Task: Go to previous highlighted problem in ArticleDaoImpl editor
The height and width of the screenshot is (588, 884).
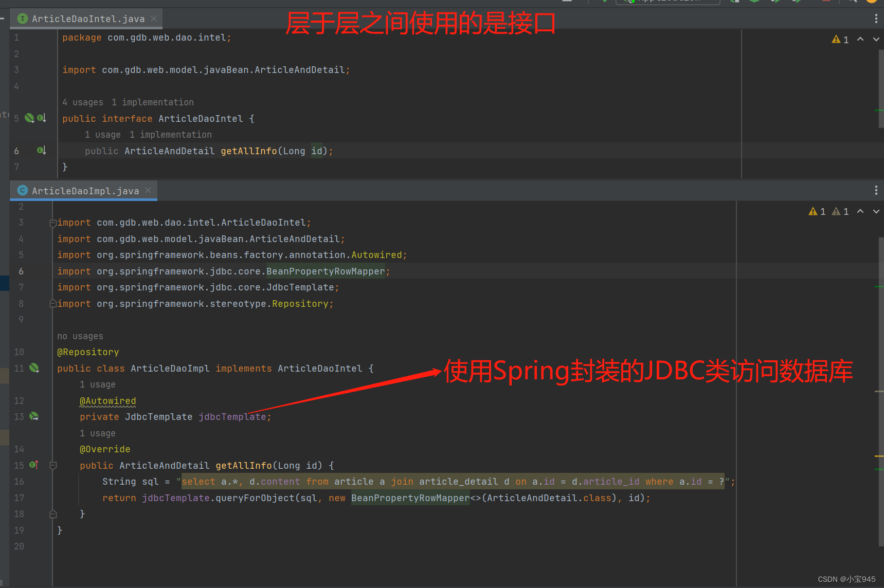Action: [860, 211]
